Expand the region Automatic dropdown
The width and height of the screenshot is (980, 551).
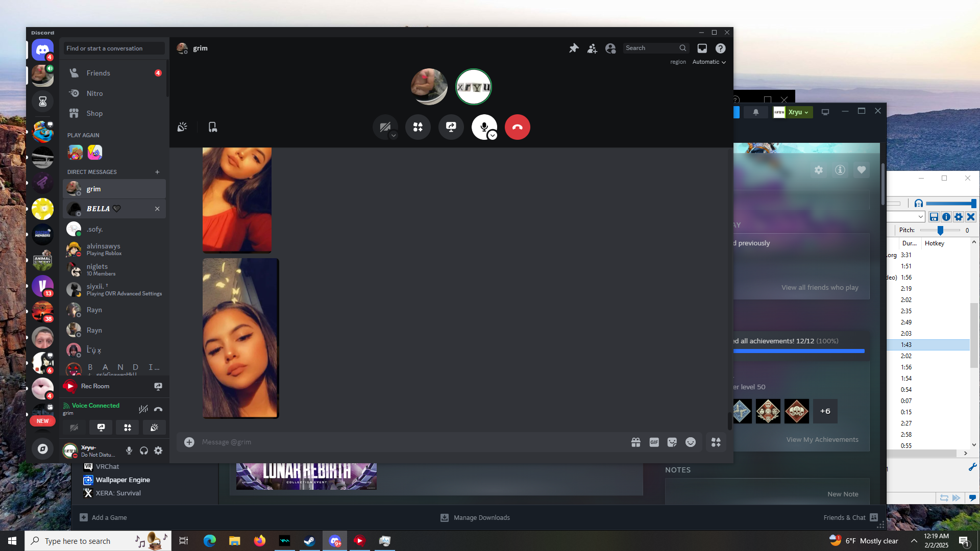click(709, 62)
